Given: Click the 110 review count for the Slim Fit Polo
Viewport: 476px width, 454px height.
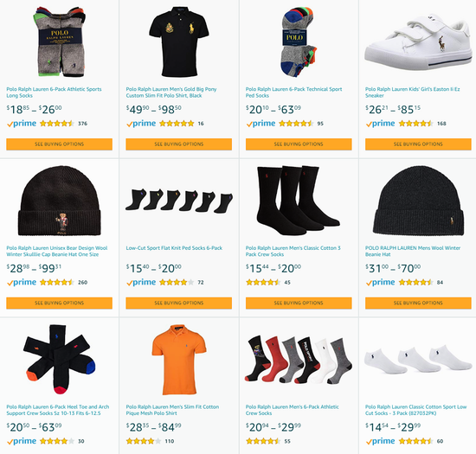Looking at the screenshot, I should [x=170, y=441].
